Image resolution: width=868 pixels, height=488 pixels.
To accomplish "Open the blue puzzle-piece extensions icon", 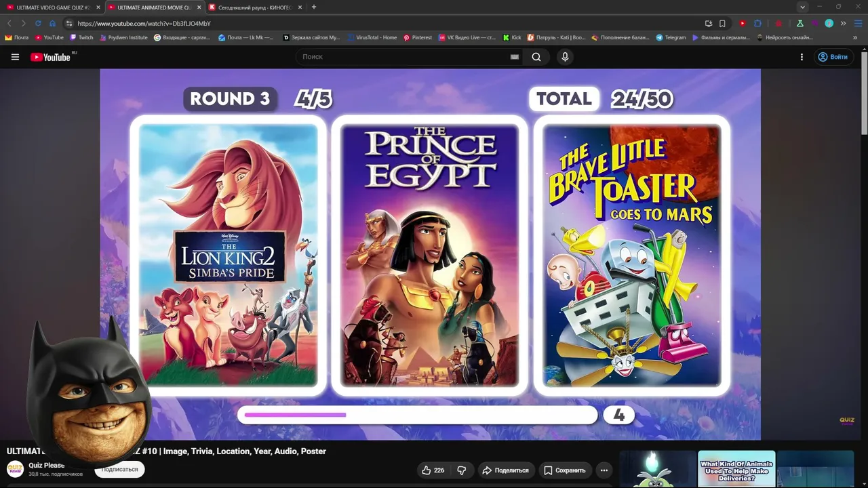I will [x=757, y=23].
